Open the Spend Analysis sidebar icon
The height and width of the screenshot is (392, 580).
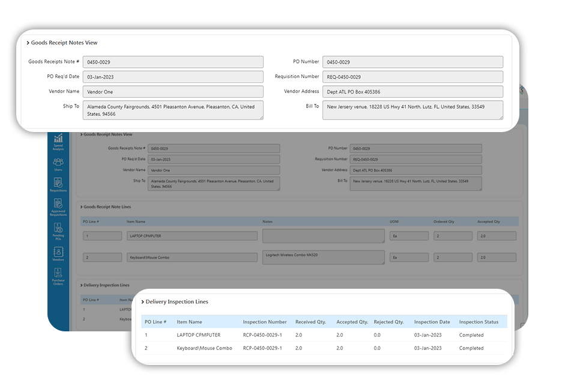tap(58, 142)
